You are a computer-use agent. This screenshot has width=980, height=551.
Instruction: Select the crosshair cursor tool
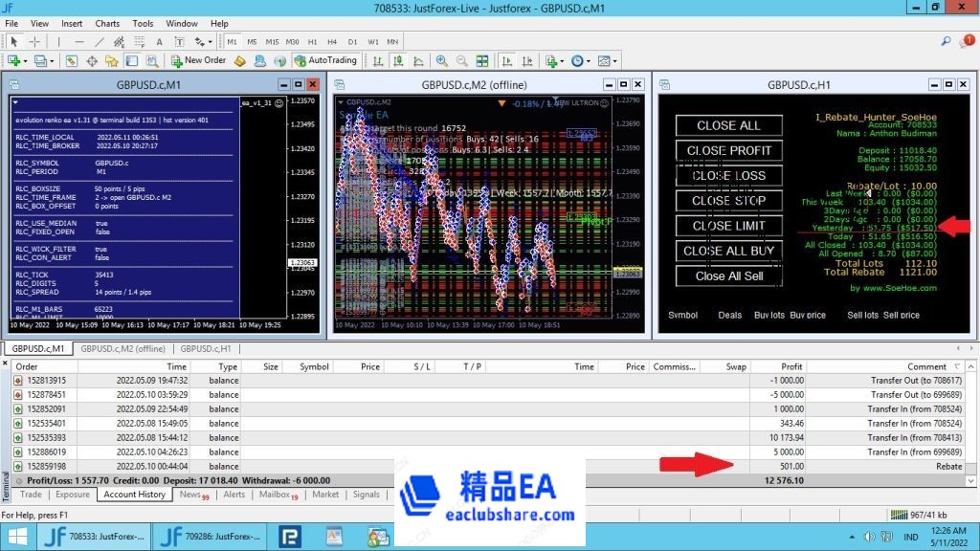click(34, 42)
